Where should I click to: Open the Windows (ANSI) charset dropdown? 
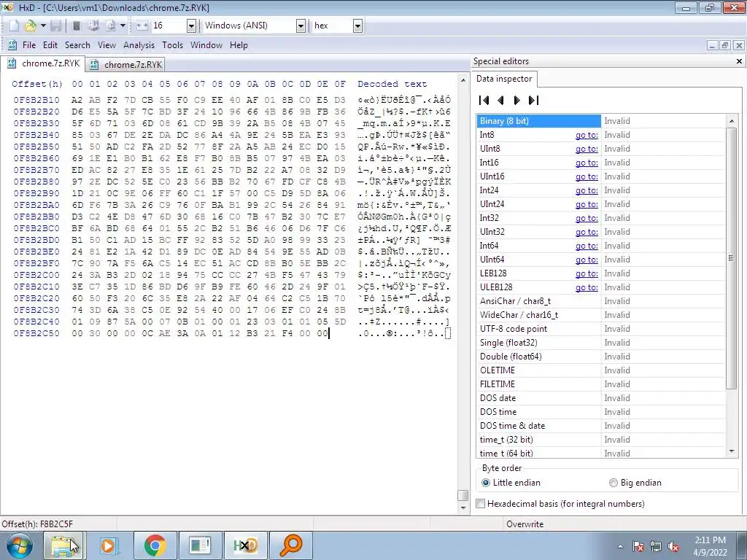point(301,26)
